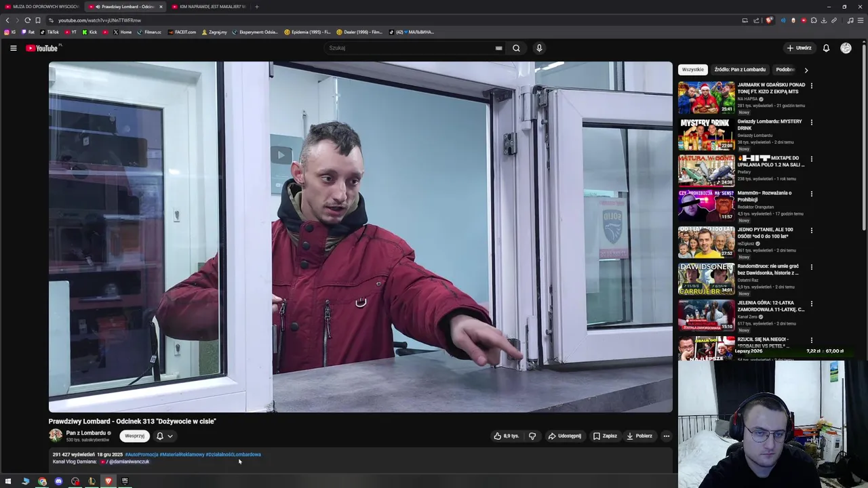Open Windows Start menu
Image resolution: width=868 pixels, height=488 pixels.
tap(8, 481)
